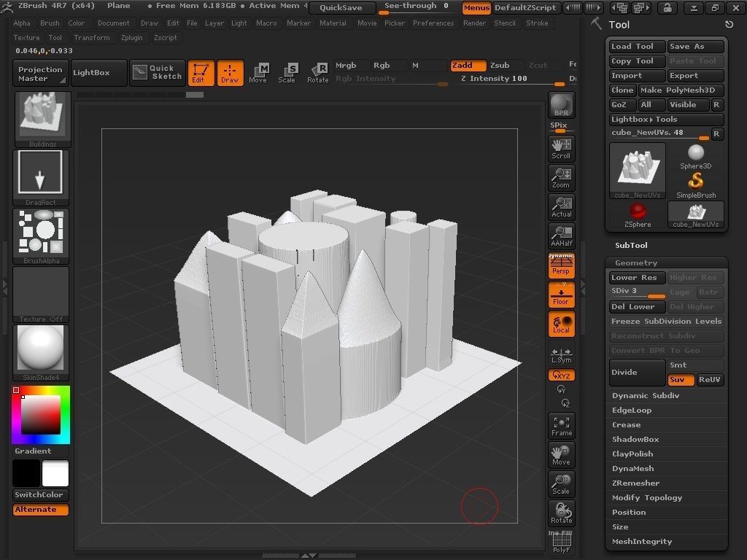Select the Zoom canvas tool
Screen dimensions: 747x560
tap(561, 178)
